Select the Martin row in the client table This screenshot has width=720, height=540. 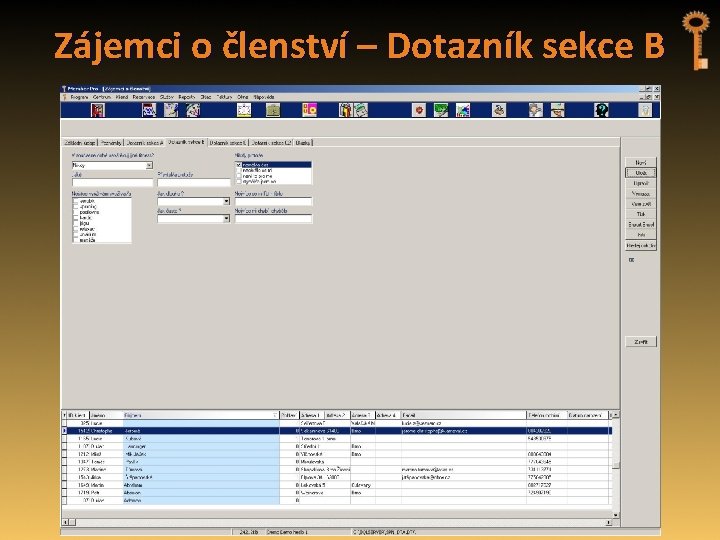(337, 485)
